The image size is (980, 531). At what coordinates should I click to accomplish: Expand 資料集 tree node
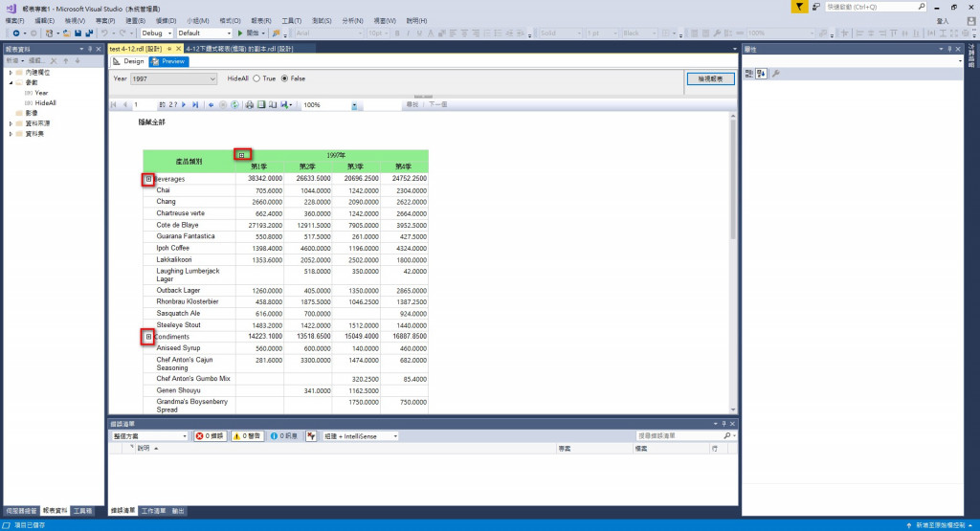pos(11,134)
